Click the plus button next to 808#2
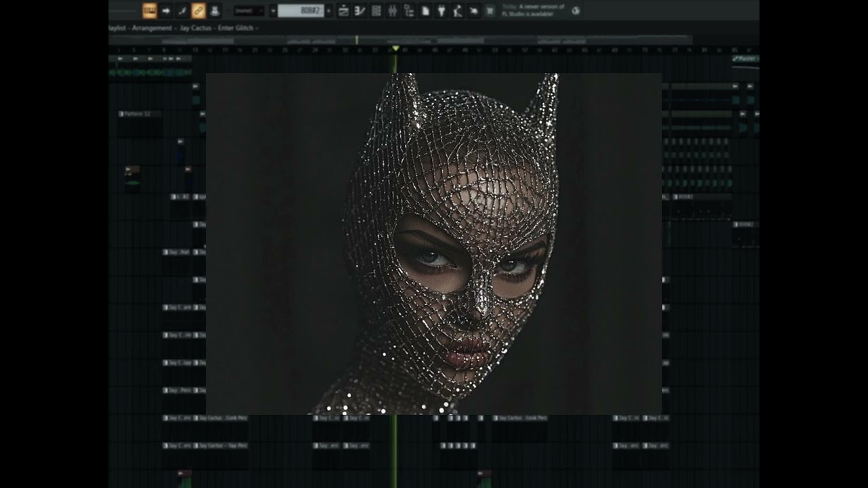Screen dimensions: 868x488 point(329,11)
